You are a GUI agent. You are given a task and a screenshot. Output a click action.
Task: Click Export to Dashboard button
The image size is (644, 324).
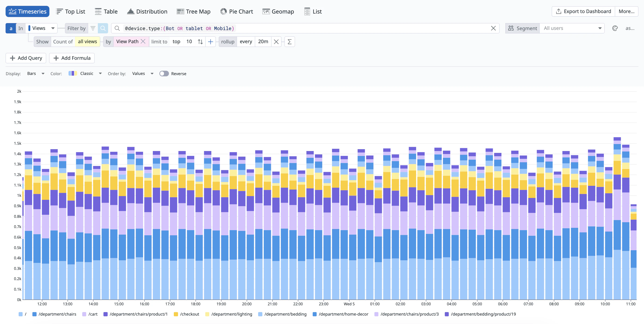583,11
